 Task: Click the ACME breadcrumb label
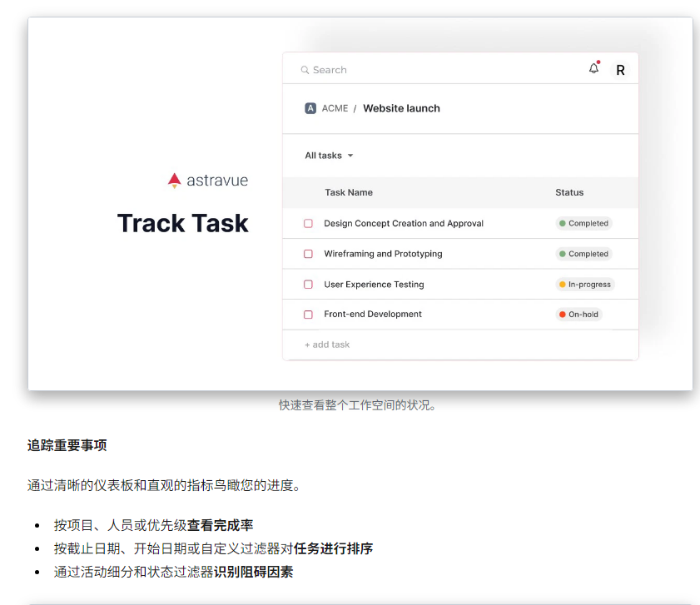pos(335,108)
